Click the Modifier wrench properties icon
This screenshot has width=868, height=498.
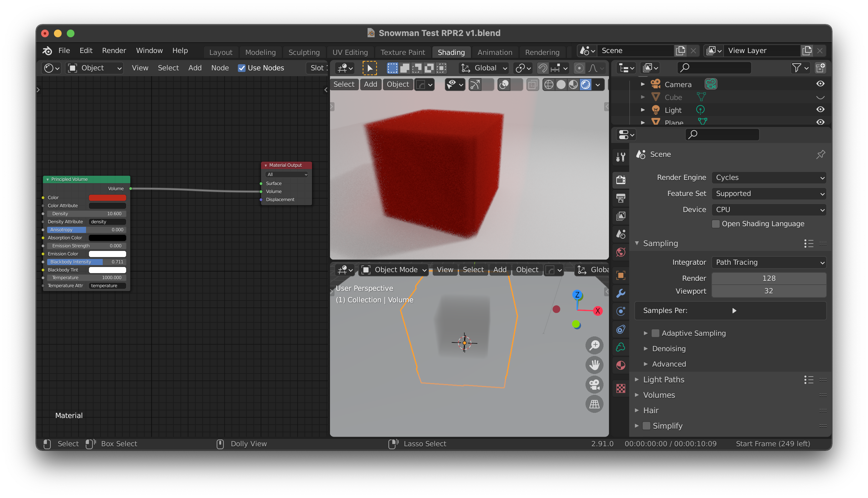coord(621,293)
